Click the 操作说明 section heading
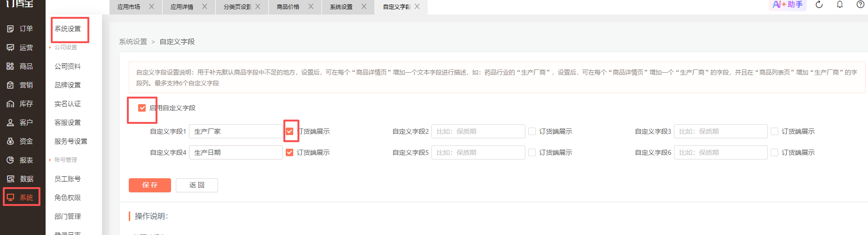This screenshot has height=235, width=868. point(151,216)
